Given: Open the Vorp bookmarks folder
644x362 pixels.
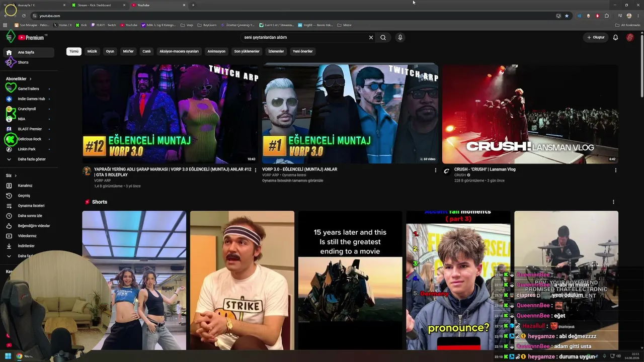Looking at the screenshot, I should (187, 25).
